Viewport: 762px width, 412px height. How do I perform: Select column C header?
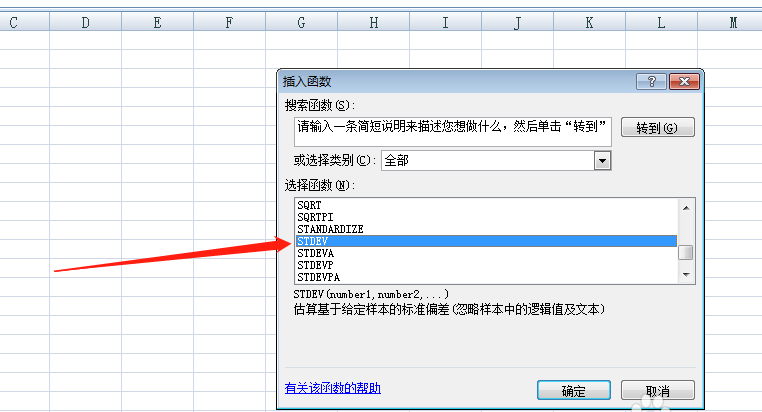click(24, 22)
